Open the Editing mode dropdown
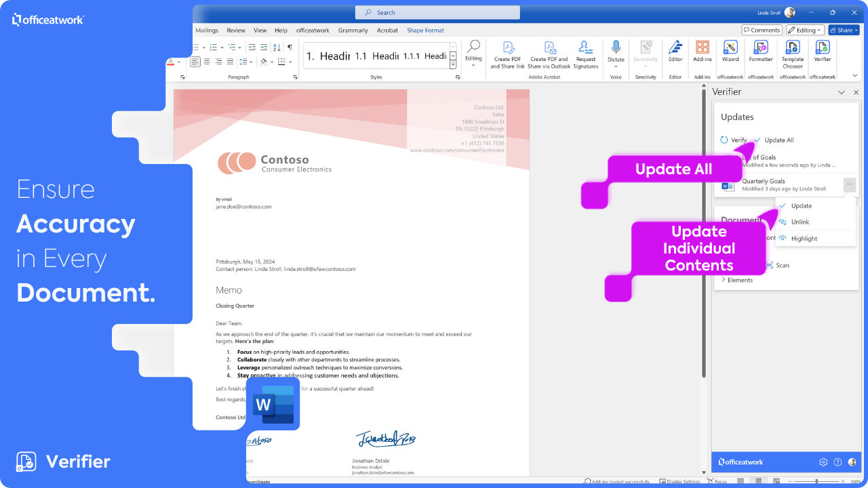The height and width of the screenshot is (488, 868). click(806, 30)
